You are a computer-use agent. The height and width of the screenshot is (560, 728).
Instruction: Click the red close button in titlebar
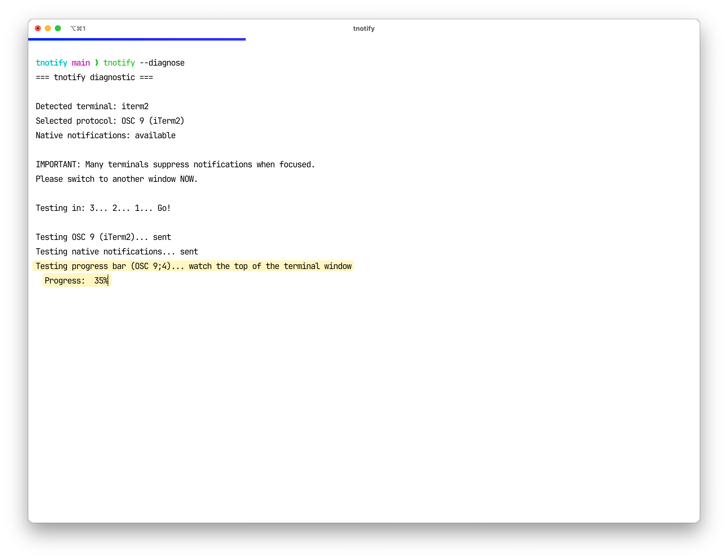click(38, 28)
